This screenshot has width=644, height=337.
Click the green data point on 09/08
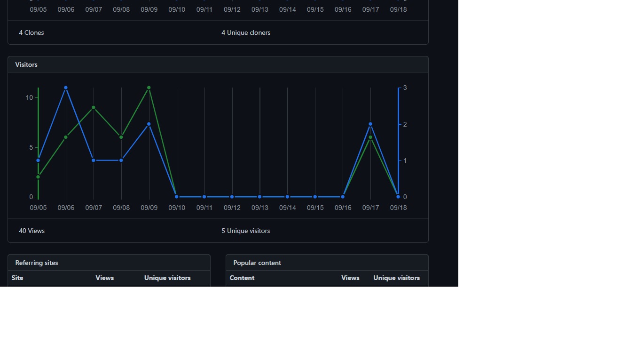coord(121,137)
